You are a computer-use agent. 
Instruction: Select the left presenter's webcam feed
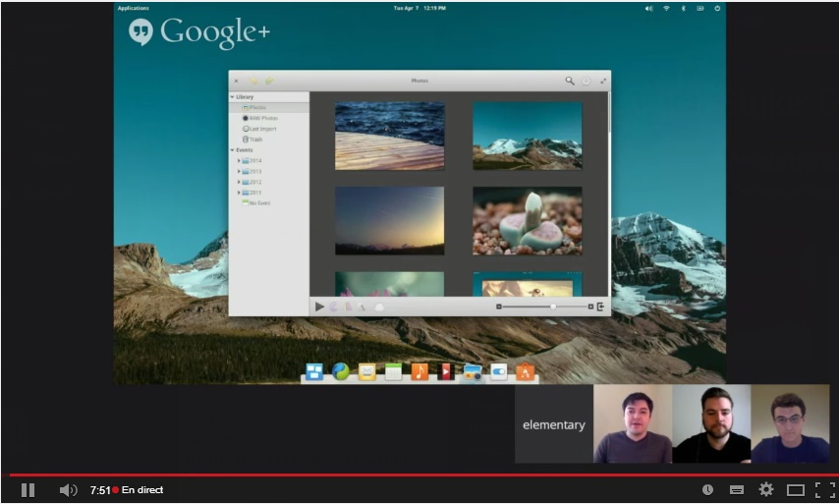[633, 423]
